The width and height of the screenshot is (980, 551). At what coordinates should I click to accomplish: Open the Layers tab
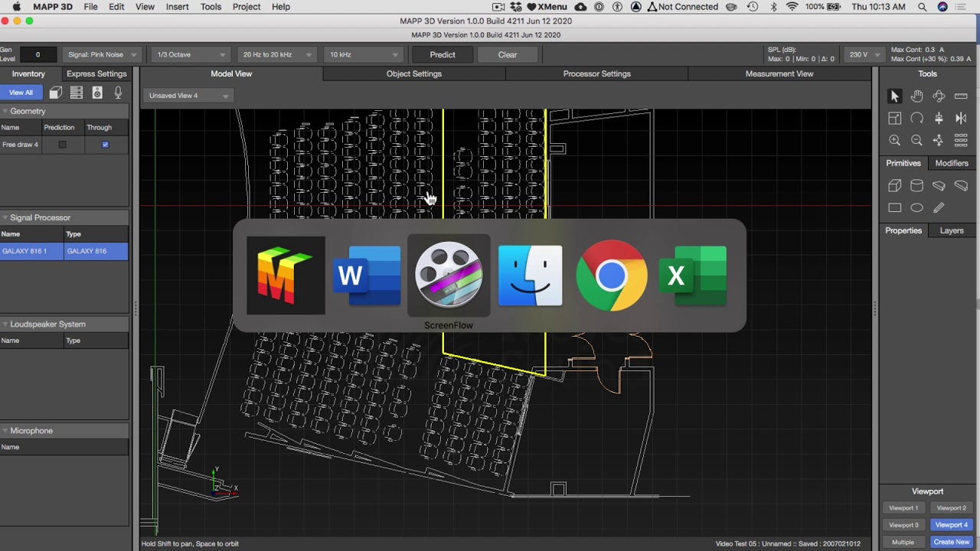click(952, 230)
